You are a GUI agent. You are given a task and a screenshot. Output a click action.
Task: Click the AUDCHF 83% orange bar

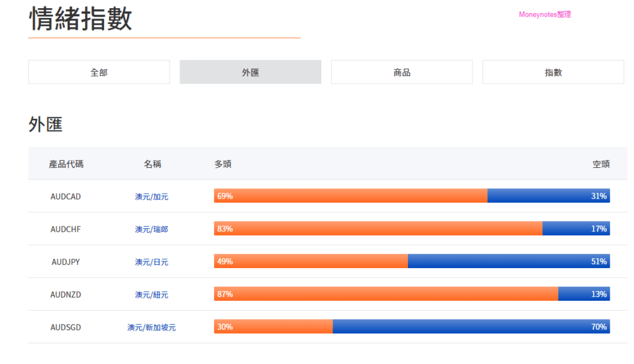(378, 228)
